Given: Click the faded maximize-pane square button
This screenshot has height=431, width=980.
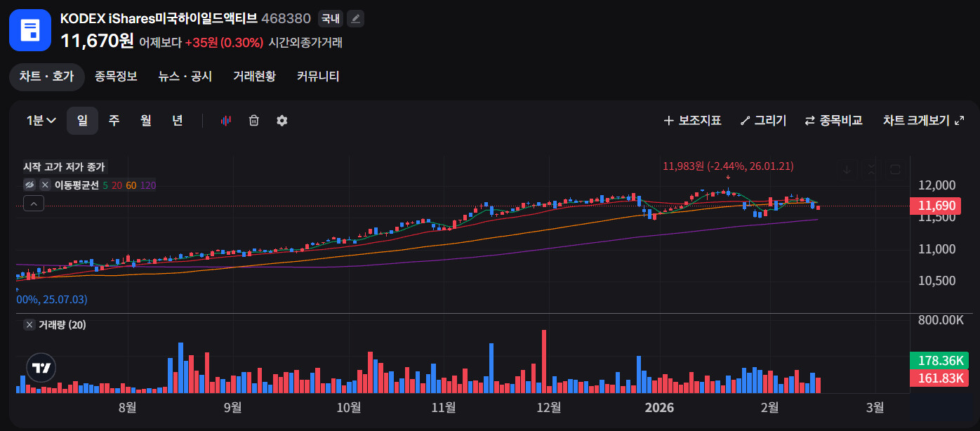Looking at the screenshot, I should point(895,169).
